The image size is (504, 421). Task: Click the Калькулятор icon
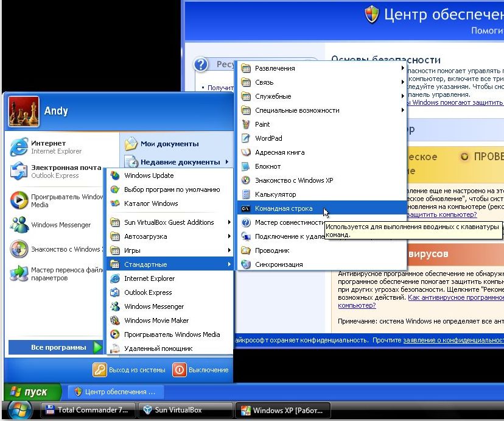point(246,194)
